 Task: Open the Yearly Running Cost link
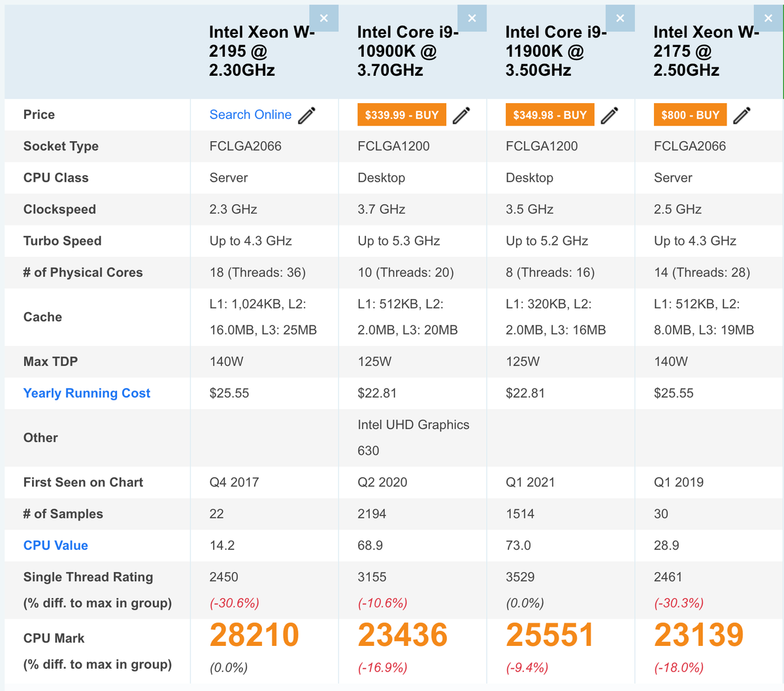(x=87, y=393)
